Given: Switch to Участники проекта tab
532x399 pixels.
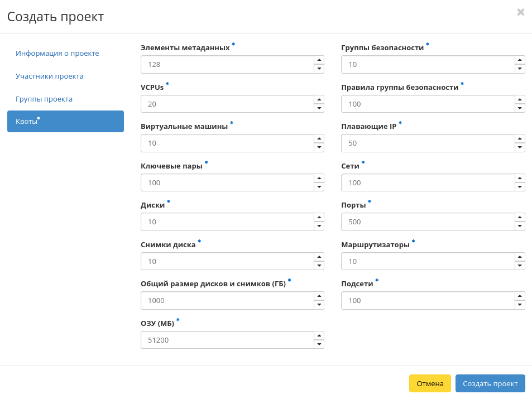Looking at the screenshot, I should point(50,76).
